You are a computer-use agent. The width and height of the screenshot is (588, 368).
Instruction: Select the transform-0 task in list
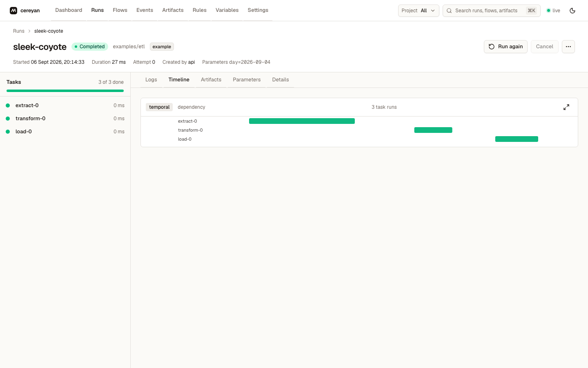point(65,119)
